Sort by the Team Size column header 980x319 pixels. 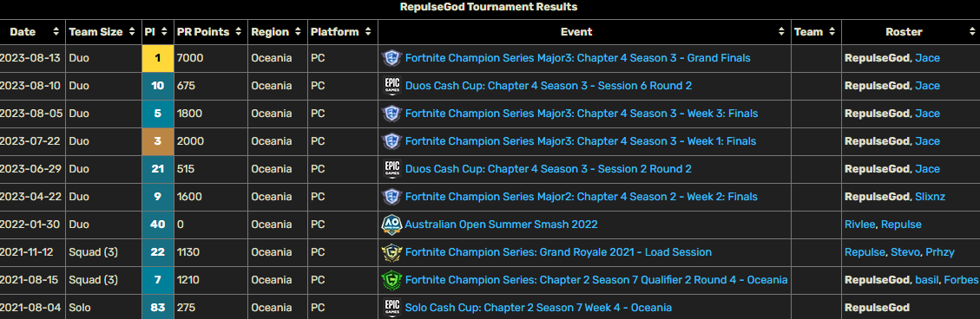coord(102,32)
